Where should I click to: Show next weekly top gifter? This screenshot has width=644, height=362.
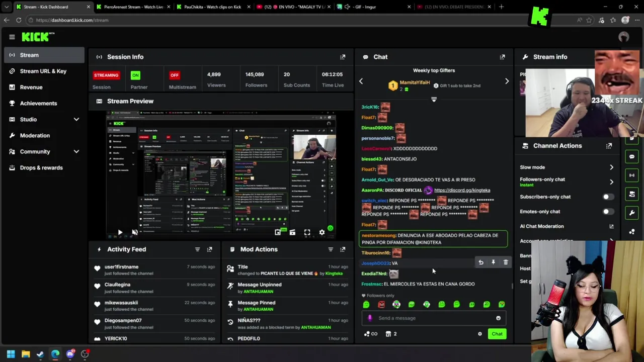point(507,81)
